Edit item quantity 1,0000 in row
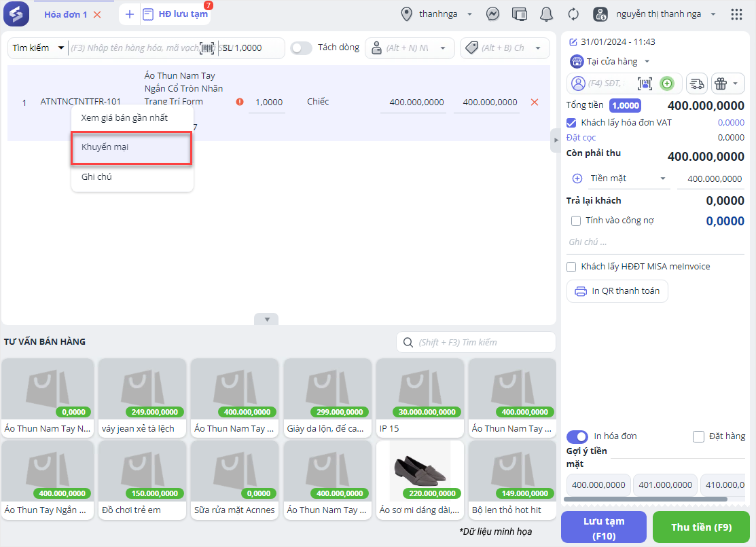The height and width of the screenshot is (547, 756). [x=267, y=102]
